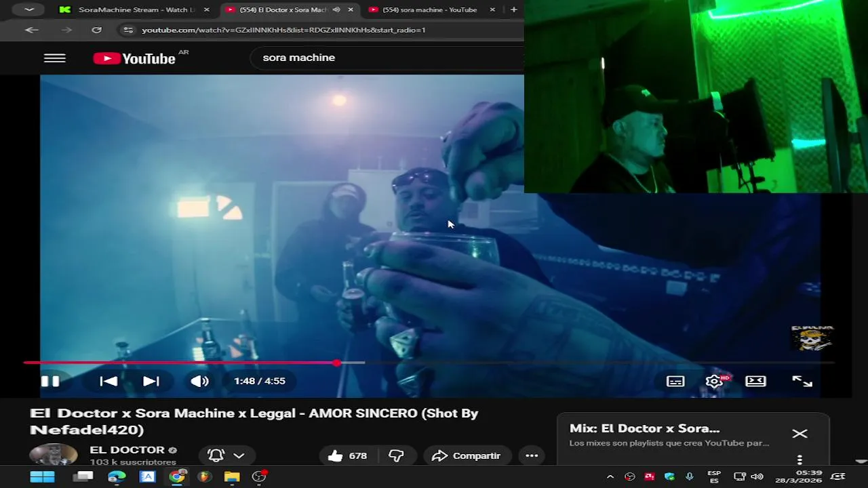Close the 'sora machine - YouTube' tab
The image size is (868, 488).
(x=492, y=9)
